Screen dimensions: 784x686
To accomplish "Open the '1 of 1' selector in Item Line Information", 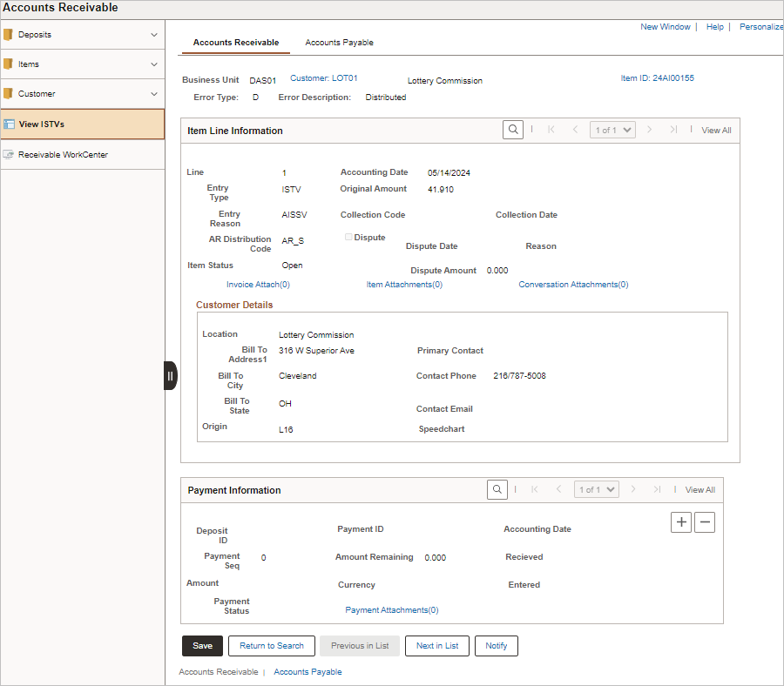I will tap(611, 129).
